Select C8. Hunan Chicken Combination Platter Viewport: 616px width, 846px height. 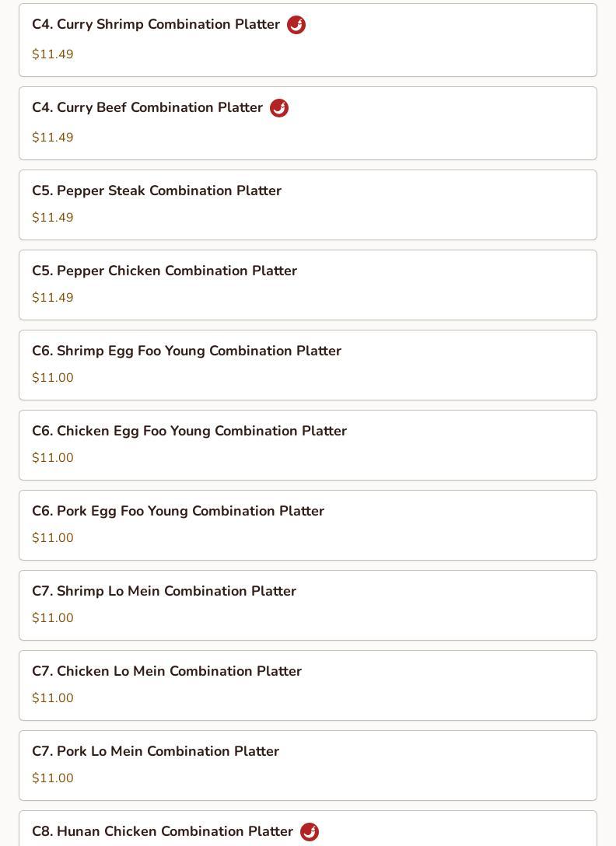pyautogui.click(x=163, y=832)
